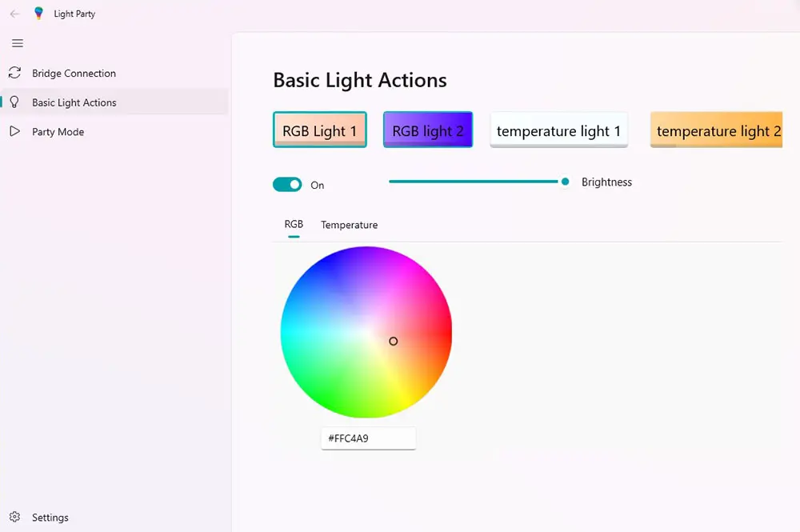800x532 pixels.
Task: Choose temperature light 2
Action: (716, 129)
